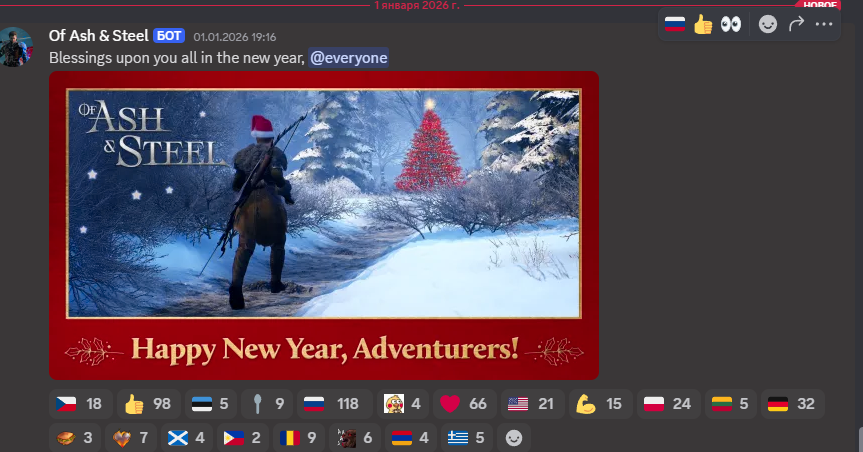Image resolution: width=863 pixels, height=452 pixels.
Task: Toggle the Estonian flag reaction with 5
Action: click(211, 404)
